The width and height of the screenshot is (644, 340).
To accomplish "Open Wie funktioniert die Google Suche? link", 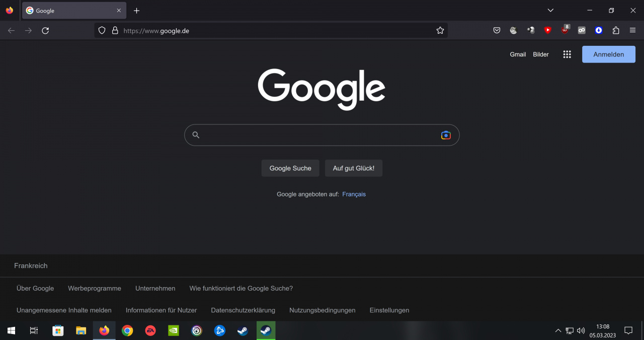I will [241, 289].
